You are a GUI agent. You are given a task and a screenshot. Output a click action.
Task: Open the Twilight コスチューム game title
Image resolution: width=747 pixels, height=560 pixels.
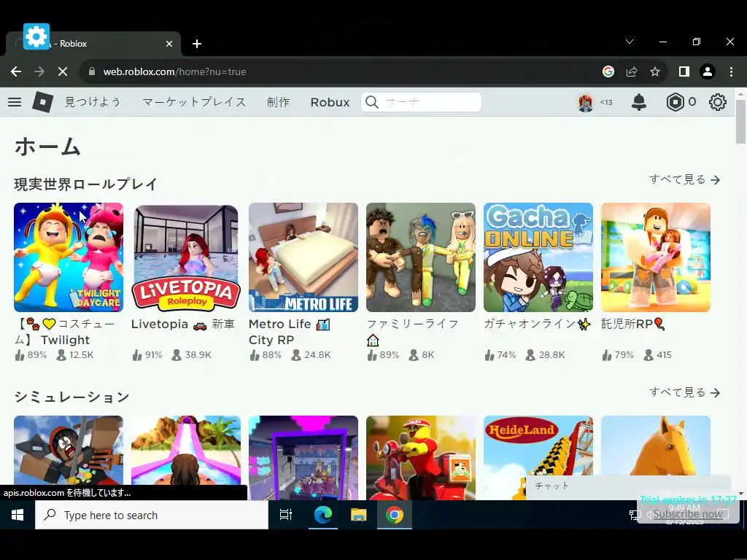point(64,332)
